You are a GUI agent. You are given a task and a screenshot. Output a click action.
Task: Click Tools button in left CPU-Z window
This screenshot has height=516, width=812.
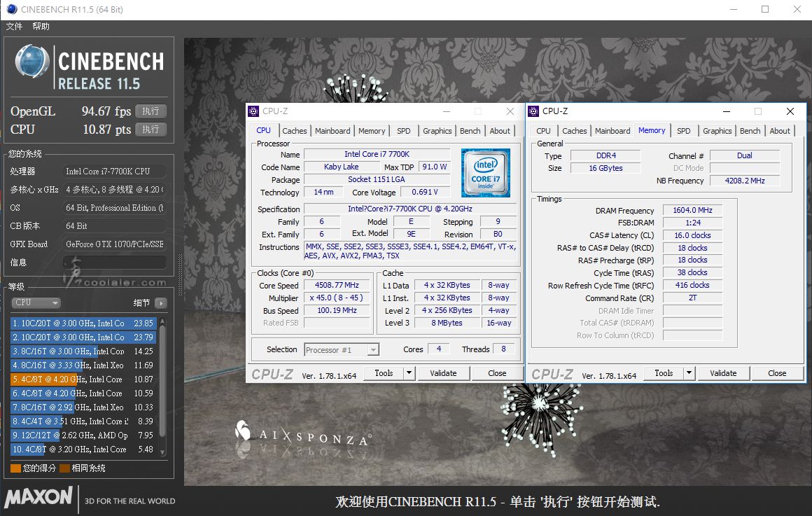click(x=384, y=373)
